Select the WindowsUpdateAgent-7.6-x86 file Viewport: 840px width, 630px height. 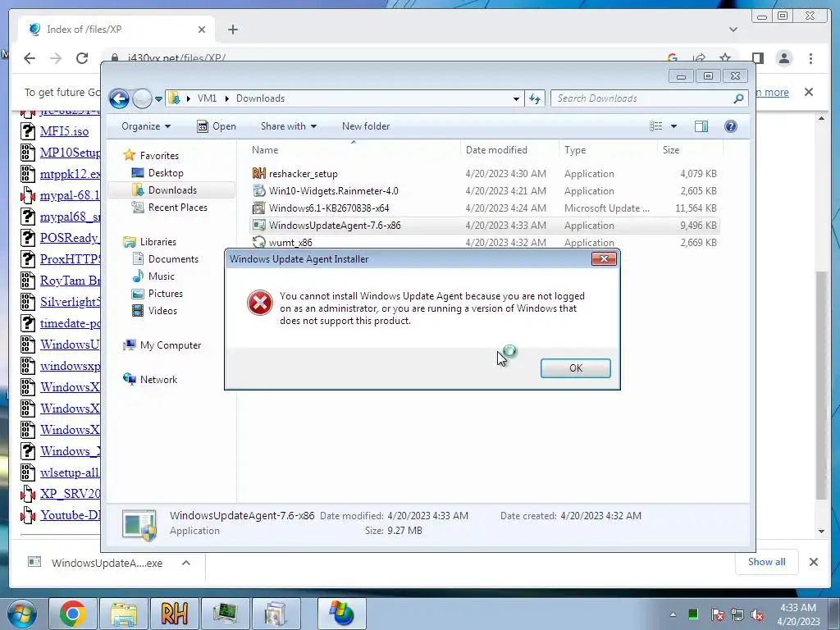[x=335, y=226]
